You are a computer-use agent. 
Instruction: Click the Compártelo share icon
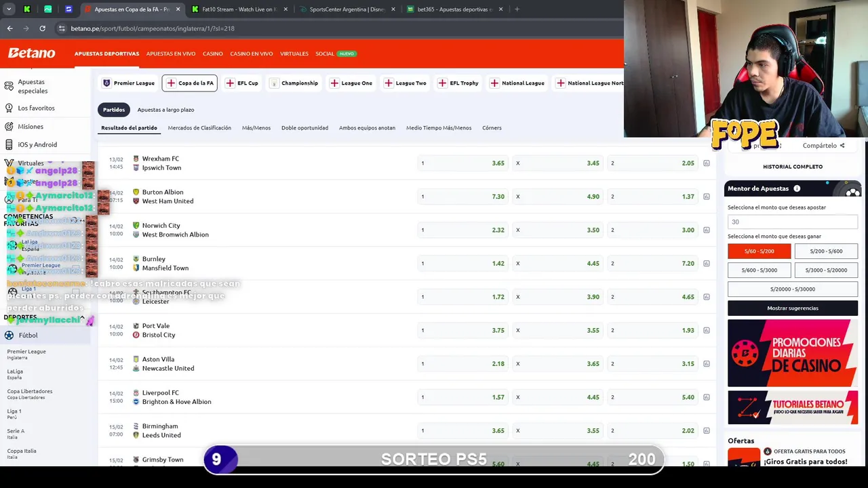click(842, 145)
